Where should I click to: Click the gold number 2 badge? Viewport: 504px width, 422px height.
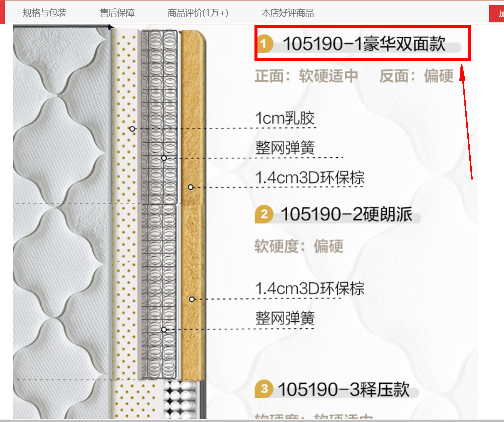click(264, 214)
